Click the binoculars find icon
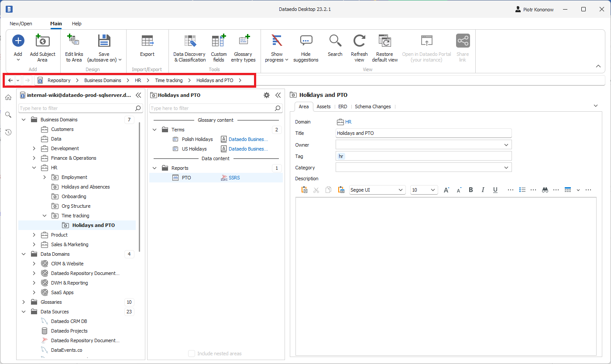The width and height of the screenshot is (611, 364). [545, 190]
